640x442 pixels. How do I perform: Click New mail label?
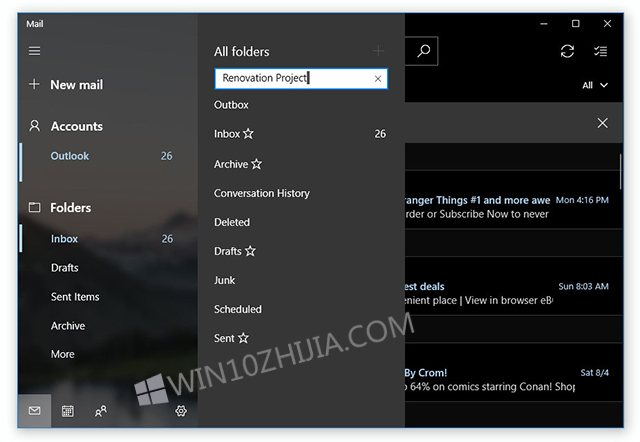pyautogui.click(x=77, y=84)
